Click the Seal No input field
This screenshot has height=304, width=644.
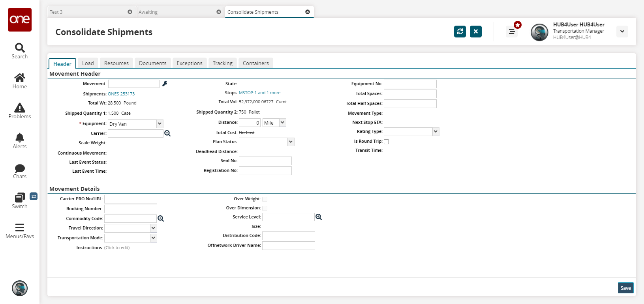tap(265, 161)
